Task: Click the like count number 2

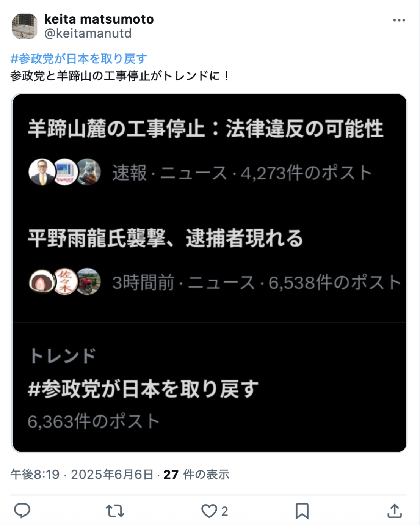Action: (224, 511)
